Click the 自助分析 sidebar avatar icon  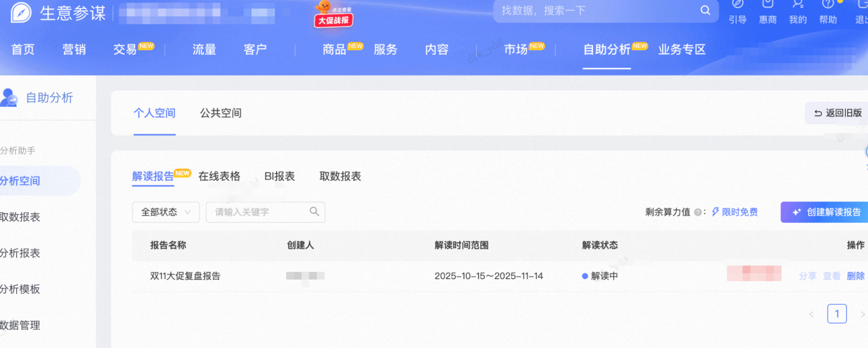(x=9, y=98)
